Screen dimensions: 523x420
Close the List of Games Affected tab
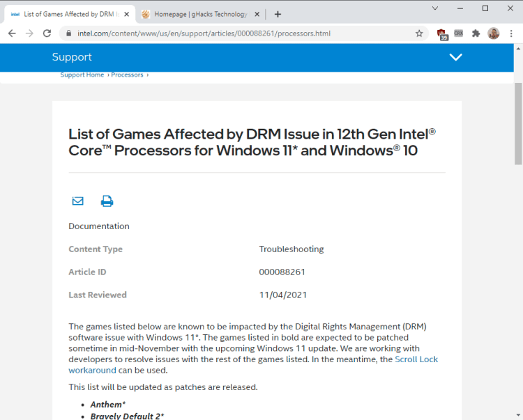click(x=127, y=15)
